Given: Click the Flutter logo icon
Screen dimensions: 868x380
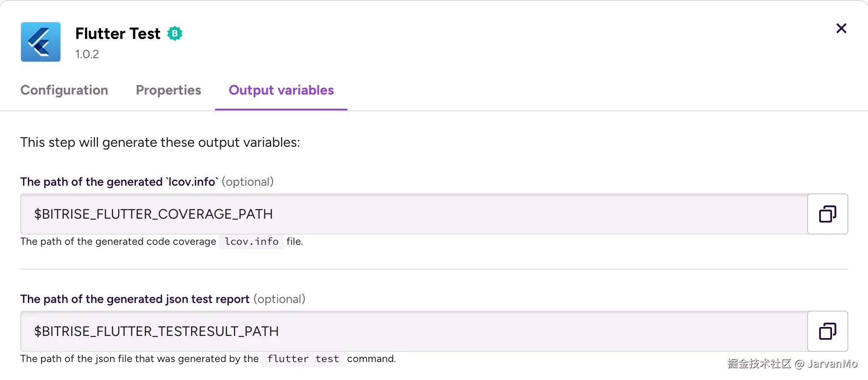Looking at the screenshot, I should point(41,42).
